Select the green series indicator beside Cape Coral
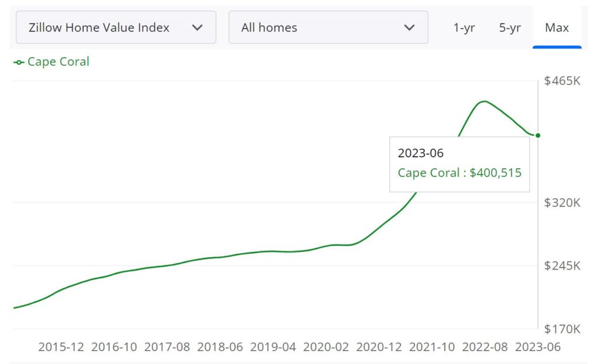Screen dimensions: 598x364 click(18, 61)
